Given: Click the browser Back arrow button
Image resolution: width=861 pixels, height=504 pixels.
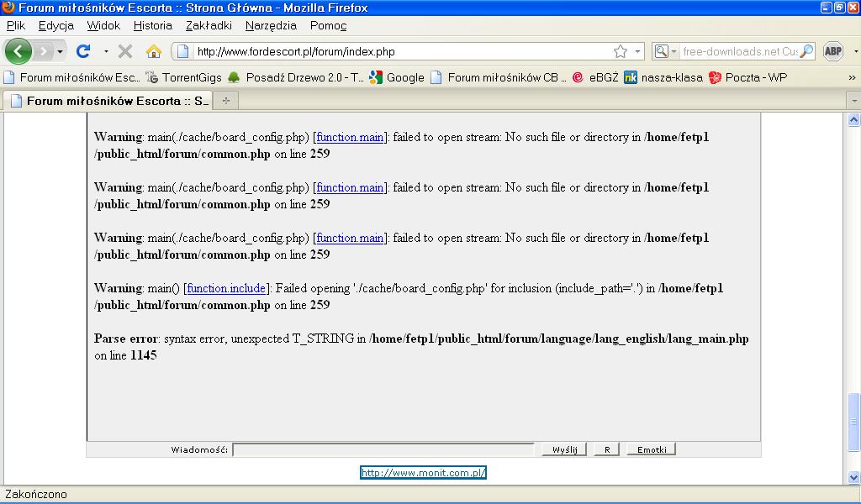Looking at the screenshot, I should [18, 51].
